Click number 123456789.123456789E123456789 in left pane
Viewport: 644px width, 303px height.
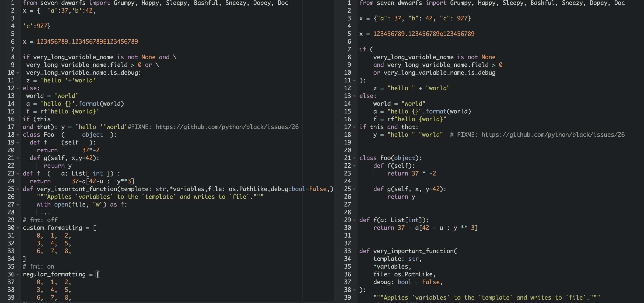click(x=87, y=41)
